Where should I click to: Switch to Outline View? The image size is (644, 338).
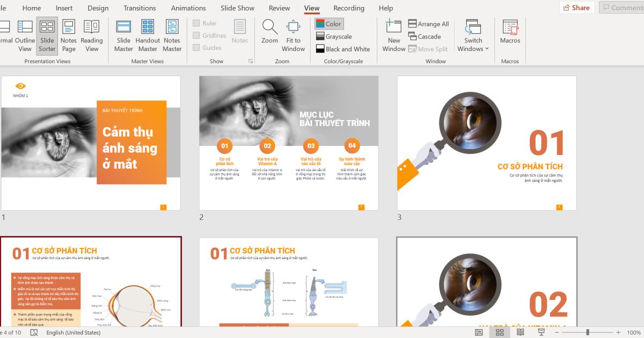(25, 36)
